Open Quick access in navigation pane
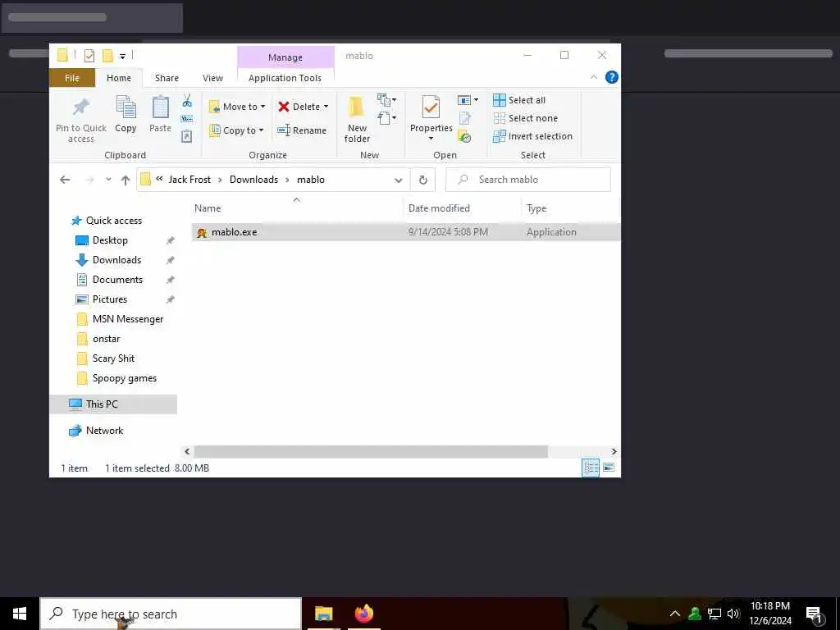This screenshot has height=630, width=840. [113, 221]
